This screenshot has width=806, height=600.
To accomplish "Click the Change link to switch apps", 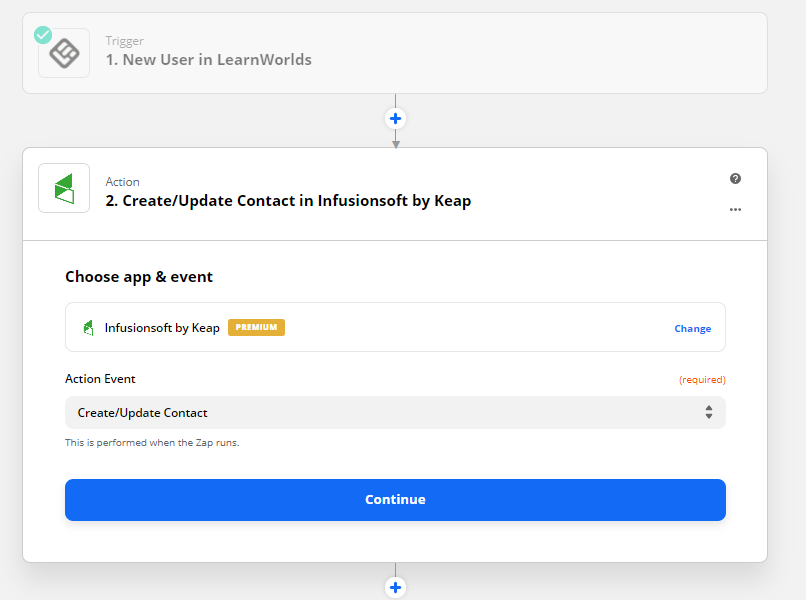I will pos(692,328).
